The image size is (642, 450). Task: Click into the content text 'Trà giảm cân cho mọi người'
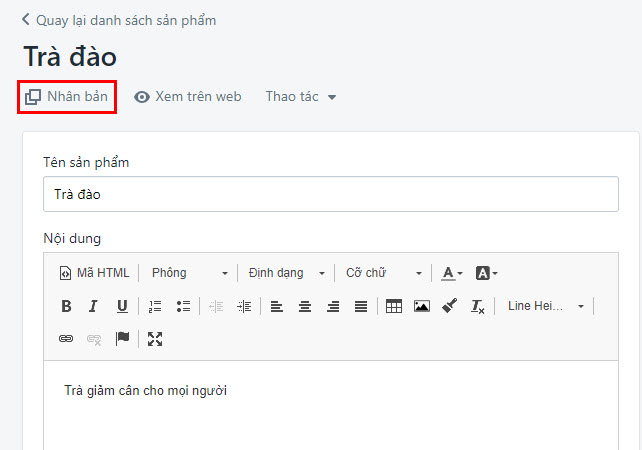tap(145, 390)
